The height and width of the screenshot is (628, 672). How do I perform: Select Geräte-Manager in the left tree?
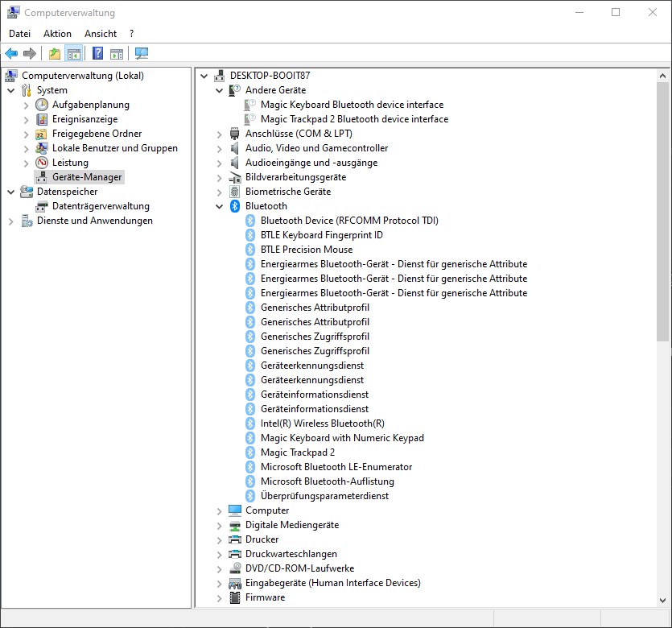coord(87,177)
